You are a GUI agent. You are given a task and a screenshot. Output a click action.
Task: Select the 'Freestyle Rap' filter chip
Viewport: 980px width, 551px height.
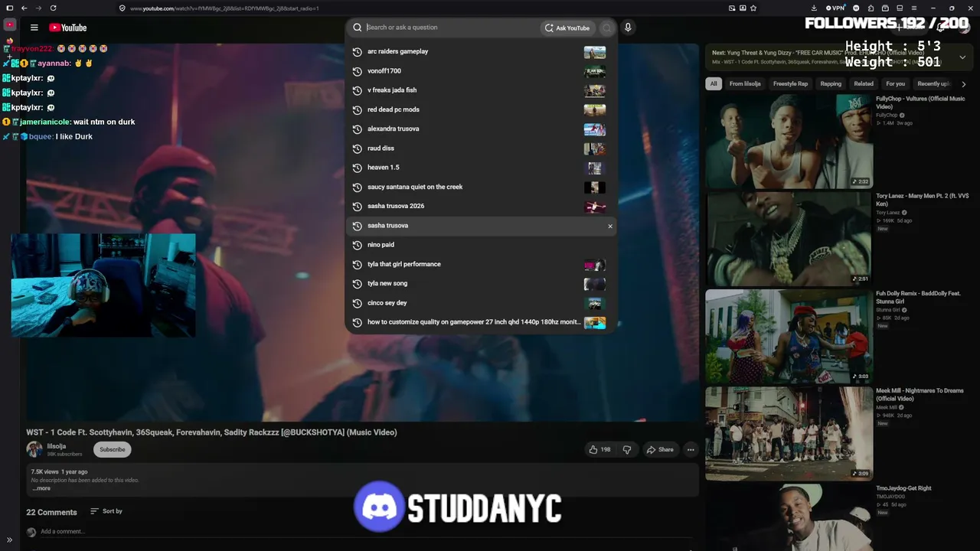coord(790,84)
